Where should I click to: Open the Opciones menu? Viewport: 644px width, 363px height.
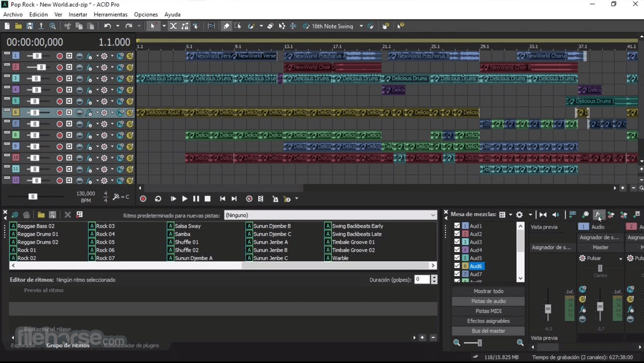[146, 15]
